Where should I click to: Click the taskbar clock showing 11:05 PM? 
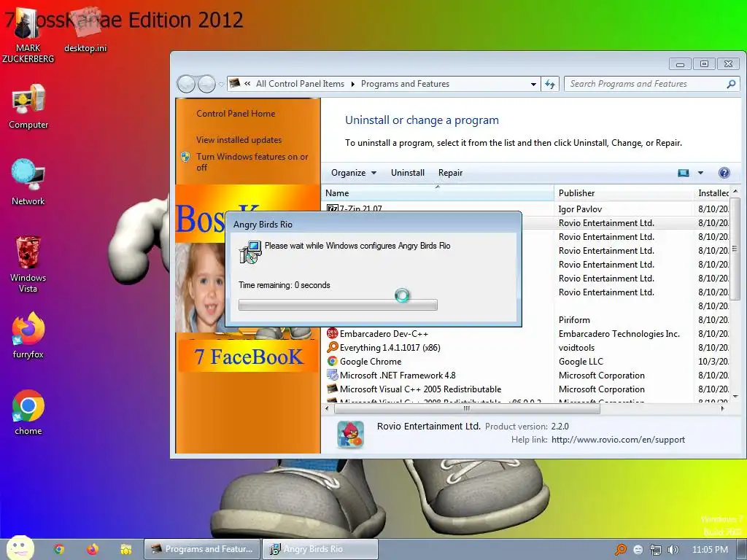click(x=710, y=550)
